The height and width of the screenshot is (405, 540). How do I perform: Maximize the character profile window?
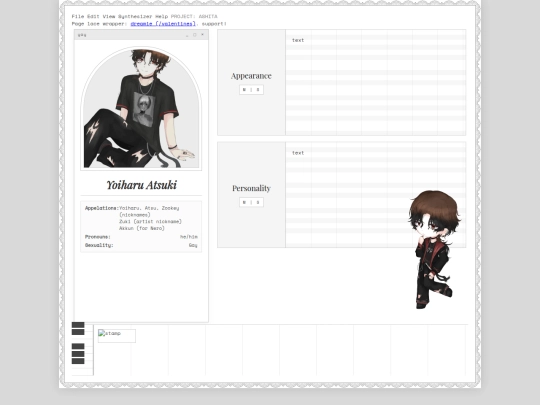pos(195,35)
